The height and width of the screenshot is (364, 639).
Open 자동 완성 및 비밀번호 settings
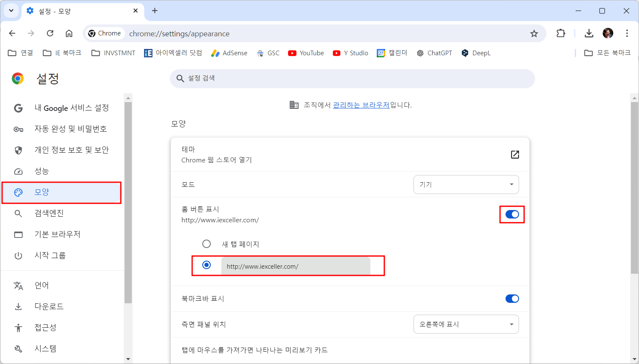click(62, 129)
